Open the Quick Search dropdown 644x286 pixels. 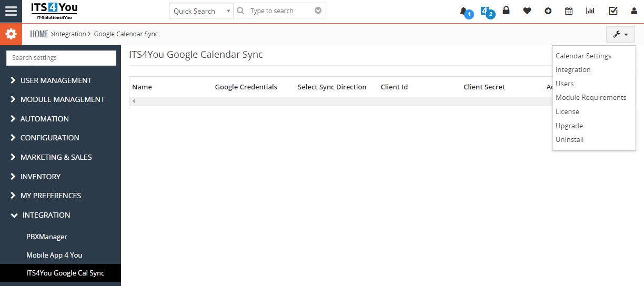point(201,11)
